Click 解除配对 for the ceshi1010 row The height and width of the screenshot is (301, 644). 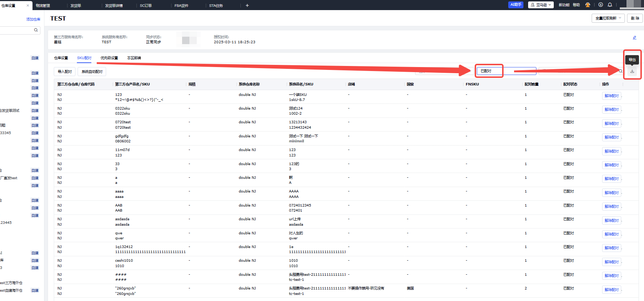pyautogui.click(x=612, y=262)
